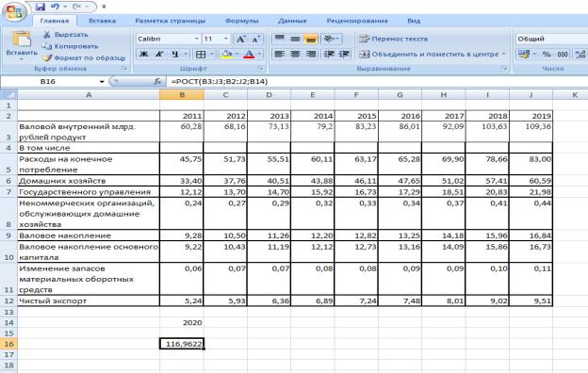The width and height of the screenshot is (588, 373).
Task: Open the font size 11 dropdown
Action: click(x=226, y=39)
